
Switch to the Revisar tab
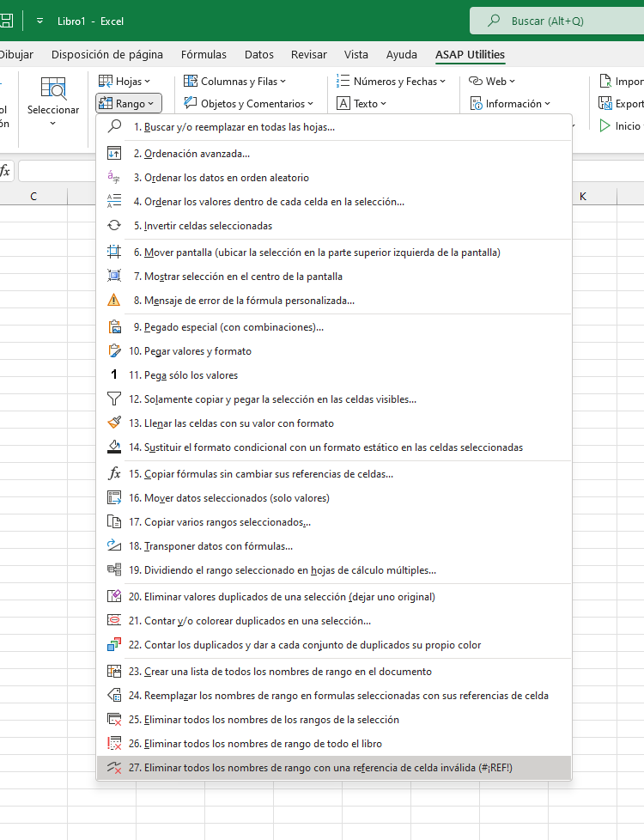[x=308, y=55]
